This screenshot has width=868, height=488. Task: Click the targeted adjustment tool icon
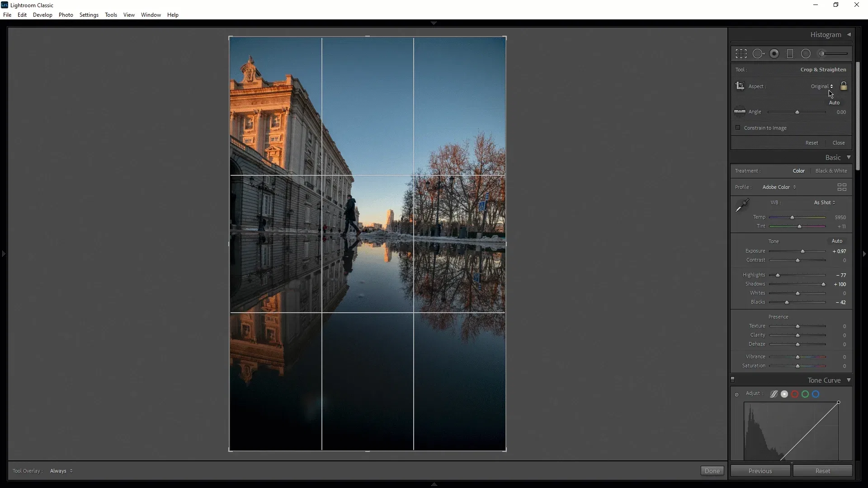click(737, 394)
